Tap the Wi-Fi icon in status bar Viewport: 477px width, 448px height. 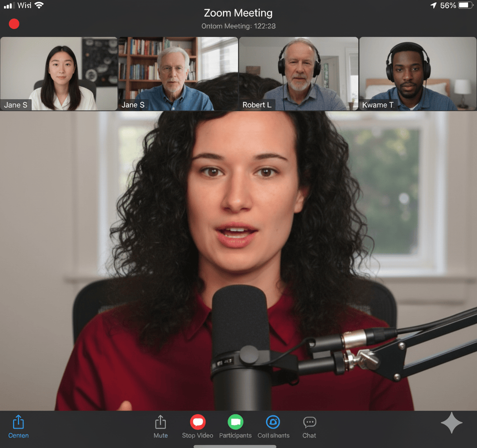pyautogui.click(x=39, y=5)
